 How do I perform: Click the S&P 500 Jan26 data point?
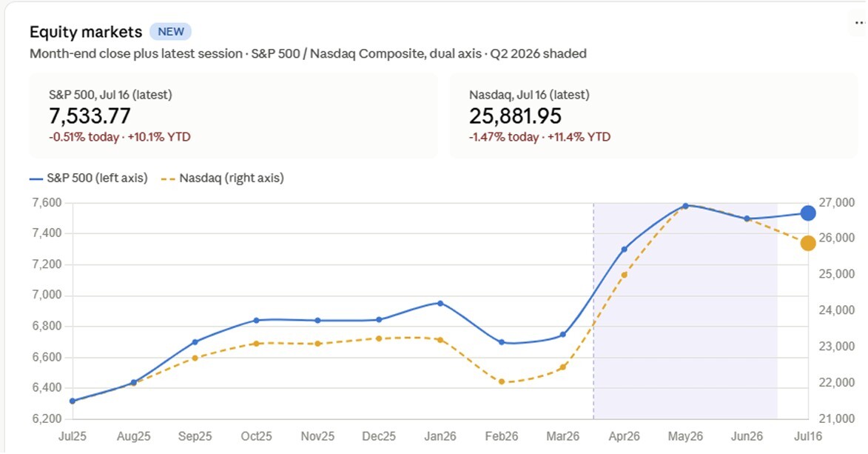(x=440, y=303)
